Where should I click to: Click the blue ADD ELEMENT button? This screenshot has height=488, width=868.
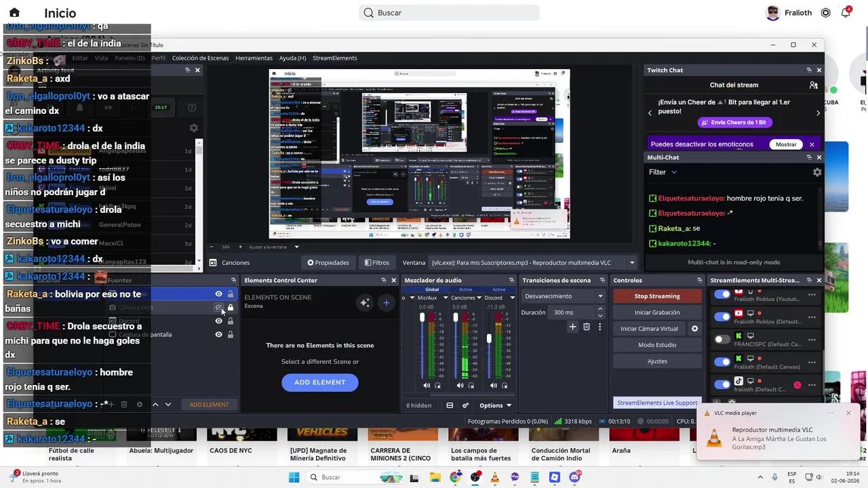(320, 382)
